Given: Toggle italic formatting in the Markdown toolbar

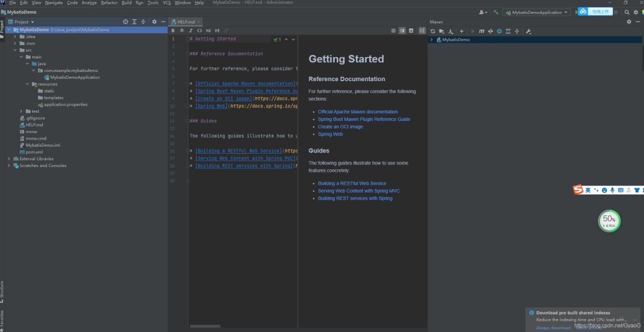Looking at the screenshot, I should point(191,30).
